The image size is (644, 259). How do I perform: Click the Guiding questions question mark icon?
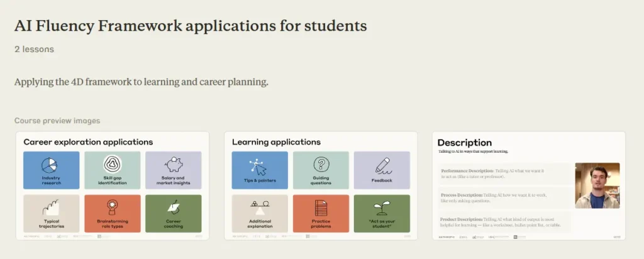[321, 164]
